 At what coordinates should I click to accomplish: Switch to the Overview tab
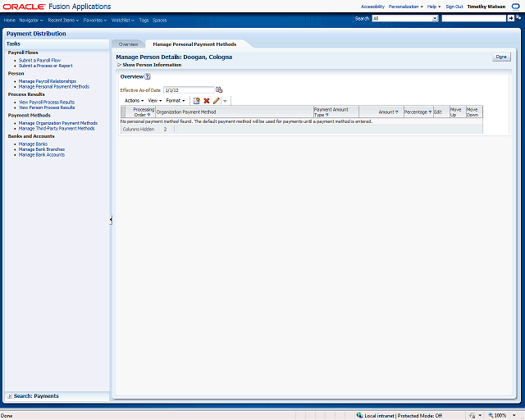[x=128, y=43]
